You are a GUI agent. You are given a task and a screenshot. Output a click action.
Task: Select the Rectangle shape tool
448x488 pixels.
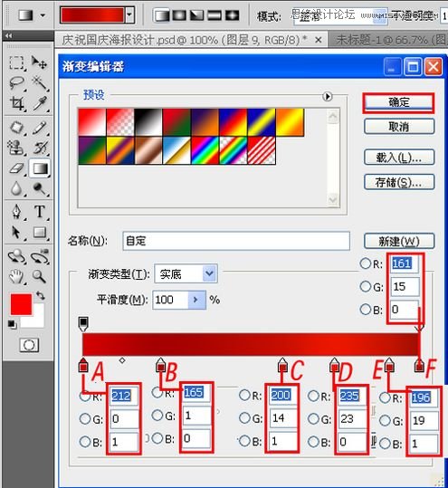point(40,232)
